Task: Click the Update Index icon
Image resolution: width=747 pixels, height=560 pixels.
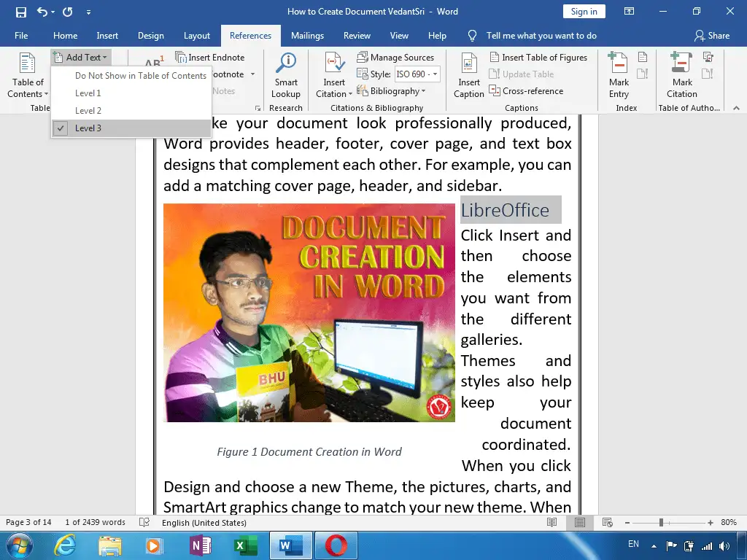Action: 642,74
